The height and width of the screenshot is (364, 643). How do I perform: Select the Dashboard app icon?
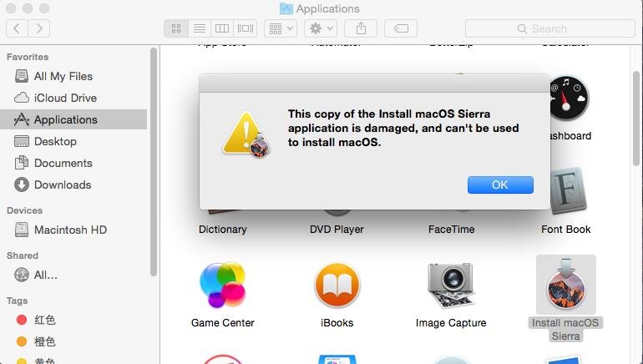pyautogui.click(x=569, y=99)
